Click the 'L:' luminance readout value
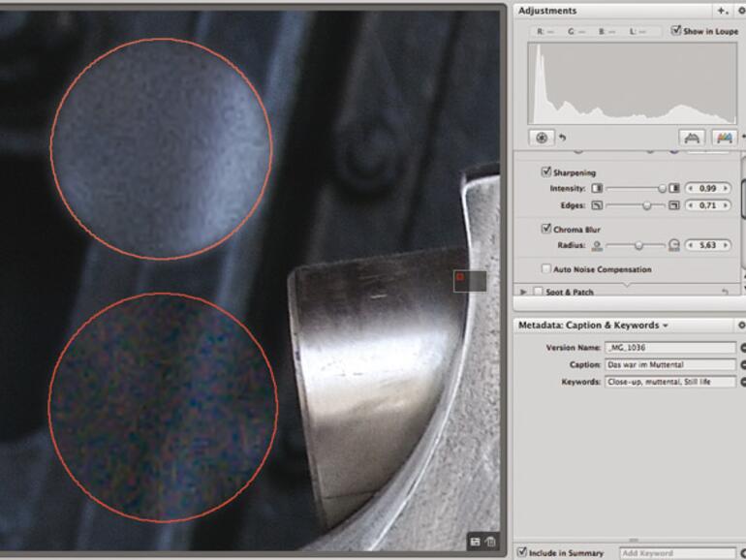This screenshot has height=560, width=746. point(642,31)
